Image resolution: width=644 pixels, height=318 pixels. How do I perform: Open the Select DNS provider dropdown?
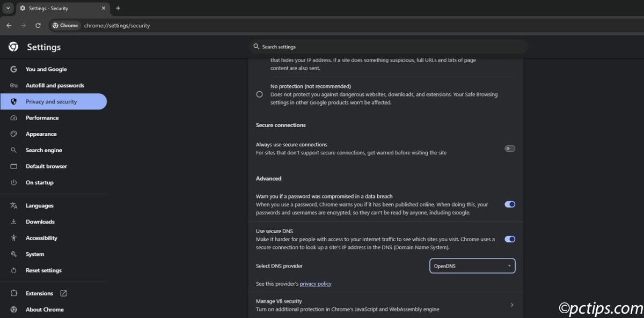click(472, 266)
